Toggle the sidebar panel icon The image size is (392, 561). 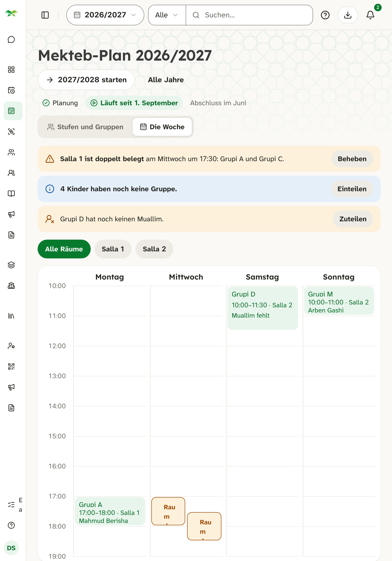45,15
